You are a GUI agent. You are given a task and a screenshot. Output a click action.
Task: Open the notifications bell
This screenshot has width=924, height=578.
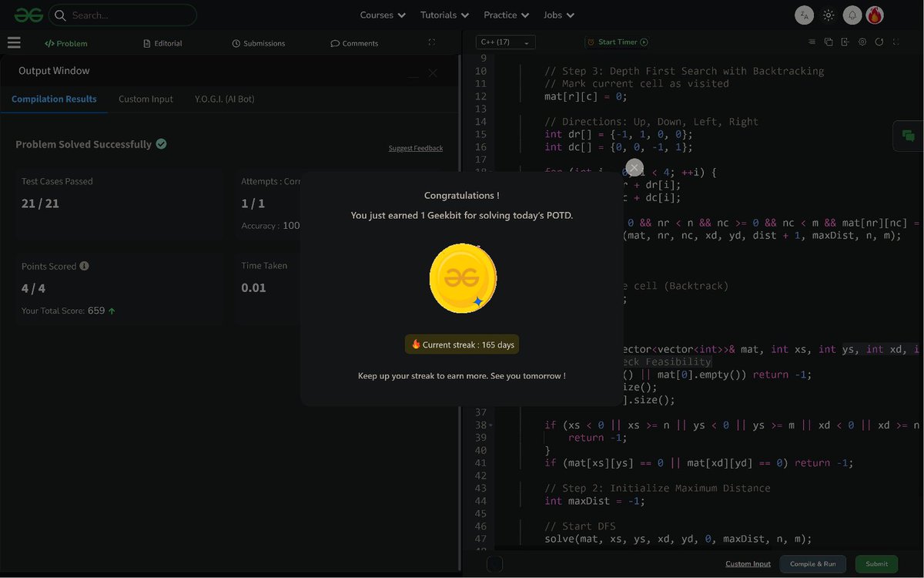point(852,15)
